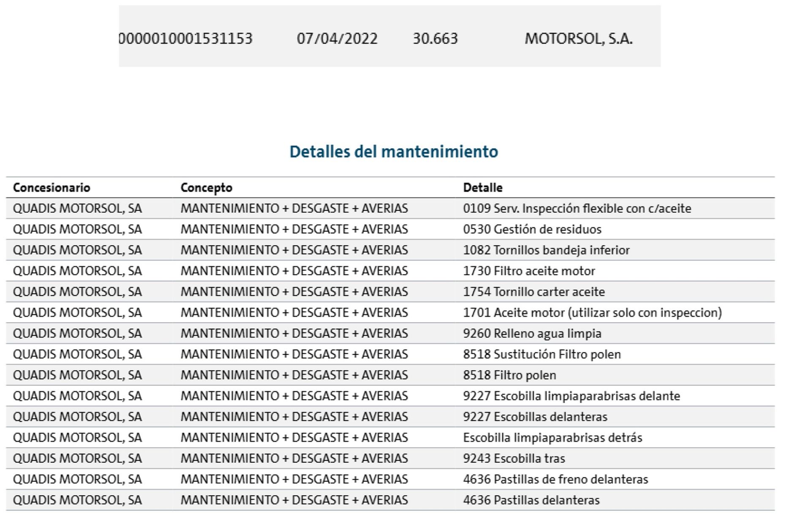This screenshot has height=532, width=811.
Task: Click "4636 Pastillas de freno delanteras"
Action: pos(555,479)
